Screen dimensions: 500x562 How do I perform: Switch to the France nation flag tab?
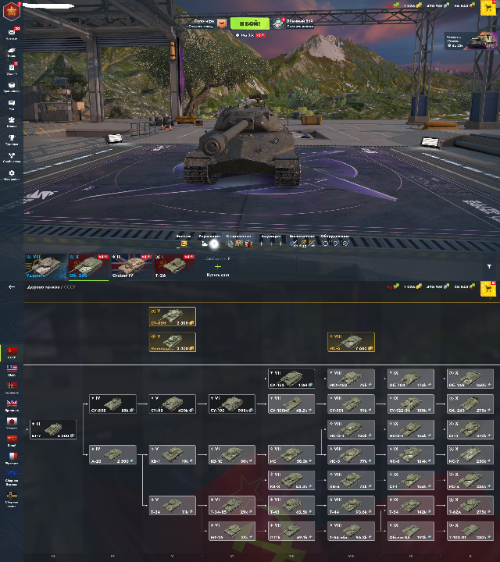12,458
